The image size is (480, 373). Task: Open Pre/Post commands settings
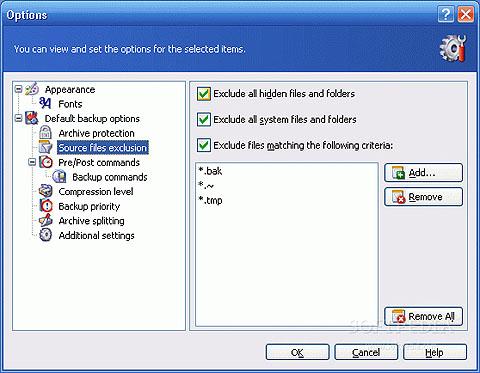(x=99, y=162)
